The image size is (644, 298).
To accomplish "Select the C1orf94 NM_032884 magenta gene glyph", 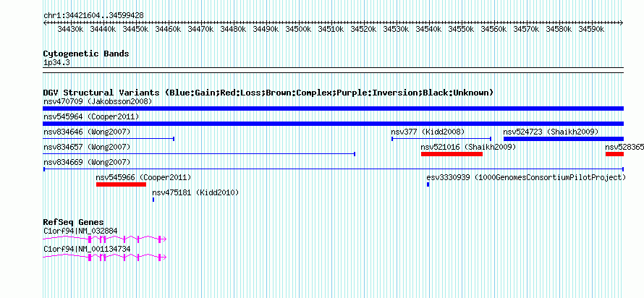I will tap(105, 239).
